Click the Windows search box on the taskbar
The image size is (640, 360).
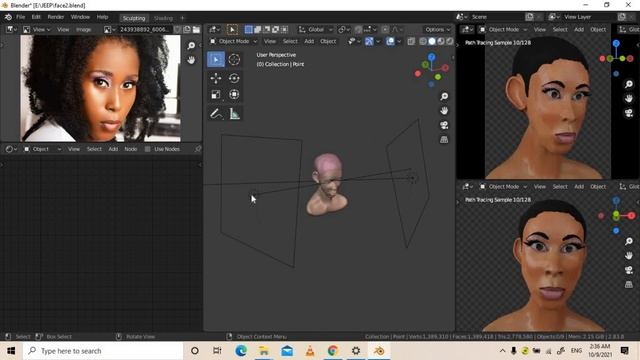(x=103, y=351)
